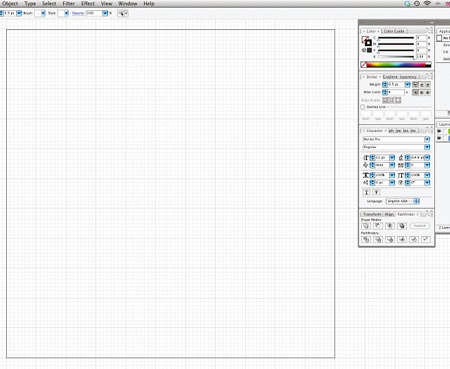This screenshot has height=369, width=450.
Task: Click the Fill/Stroke swatch in Color panel
Action: [366, 41]
